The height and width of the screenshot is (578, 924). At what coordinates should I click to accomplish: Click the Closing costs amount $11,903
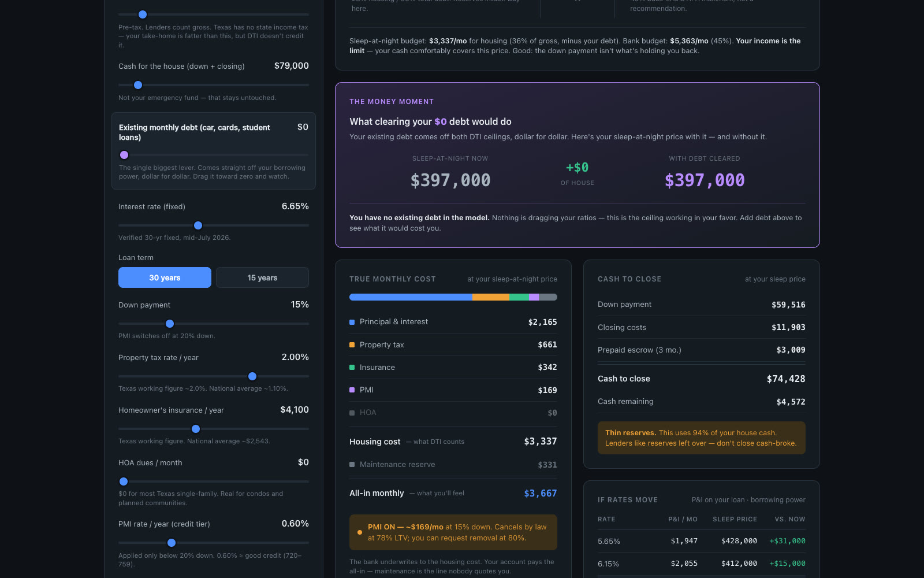click(x=788, y=327)
